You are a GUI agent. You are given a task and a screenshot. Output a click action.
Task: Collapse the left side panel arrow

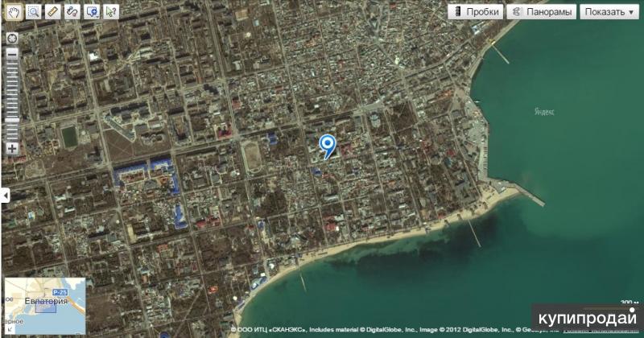(4, 196)
